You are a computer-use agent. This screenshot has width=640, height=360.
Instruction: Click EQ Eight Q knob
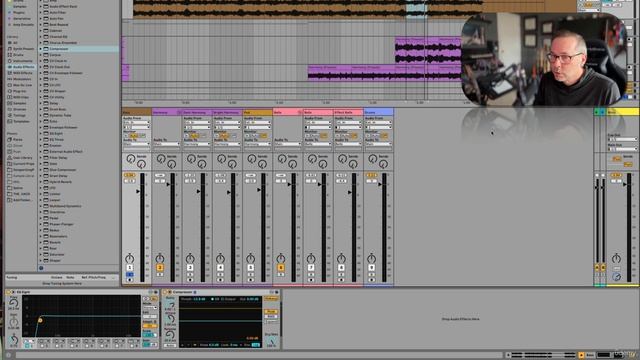(13, 340)
